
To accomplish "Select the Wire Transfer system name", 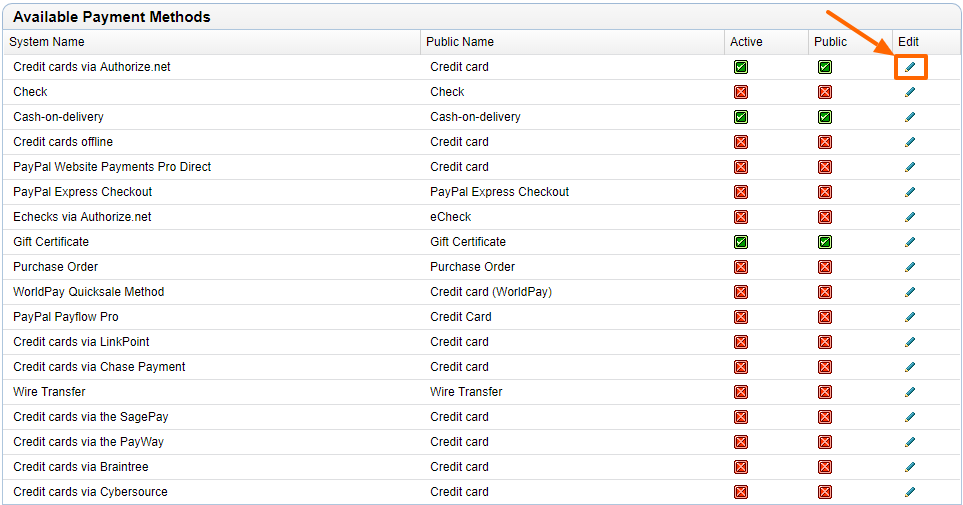I will (x=49, y=392).
